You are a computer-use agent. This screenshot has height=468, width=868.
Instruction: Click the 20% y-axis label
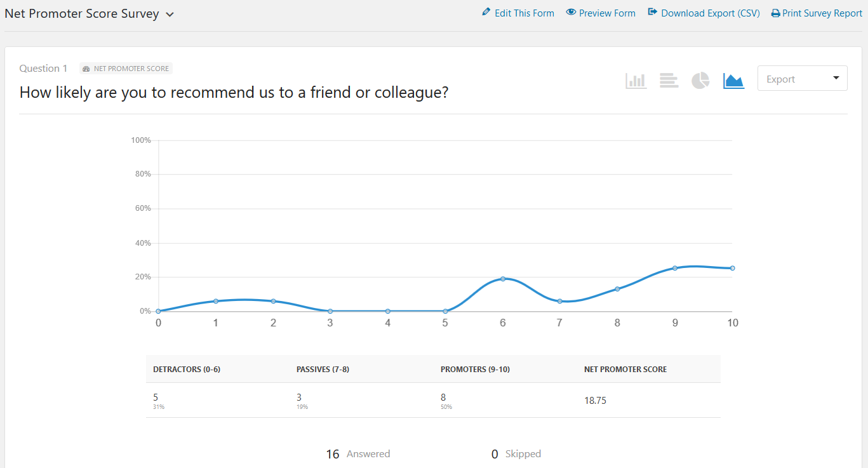pyautogui.click(x=142, y=277)
